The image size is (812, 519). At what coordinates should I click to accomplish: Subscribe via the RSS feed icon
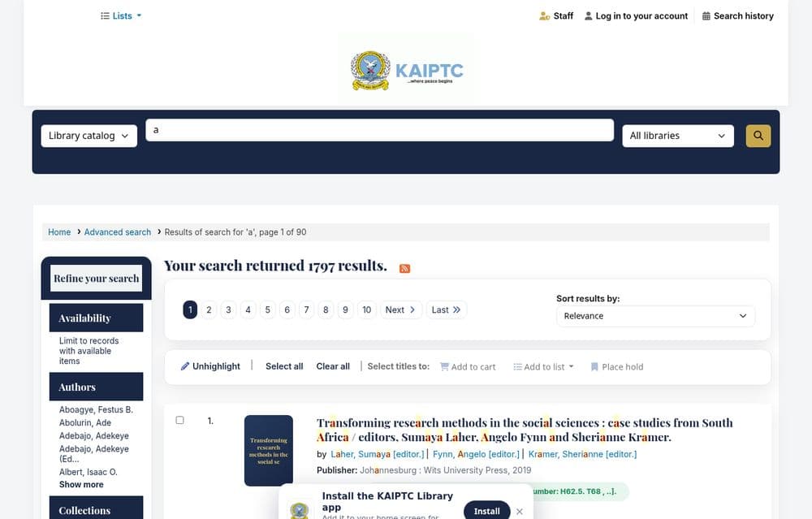tap(405, 268)
